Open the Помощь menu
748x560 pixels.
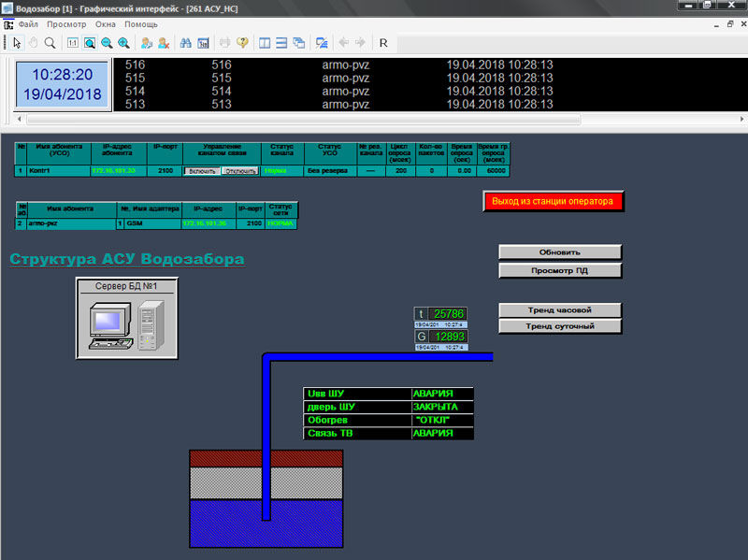141,23
